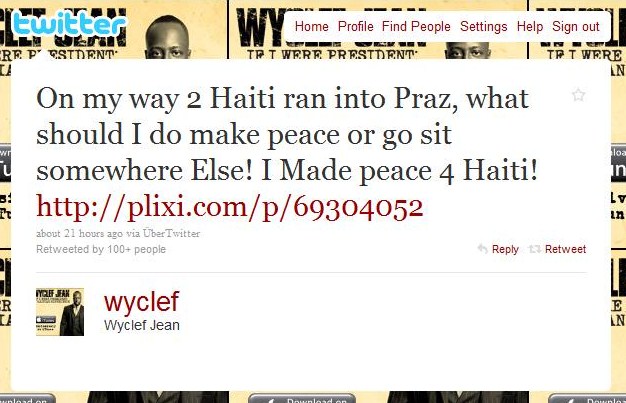Open the Help link
The image size is (626, 403).
coord(530,26)
